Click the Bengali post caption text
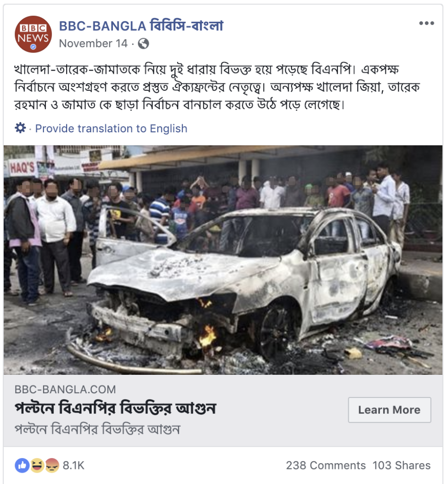This screenshot has width=448, height=484. pos(217,87)
